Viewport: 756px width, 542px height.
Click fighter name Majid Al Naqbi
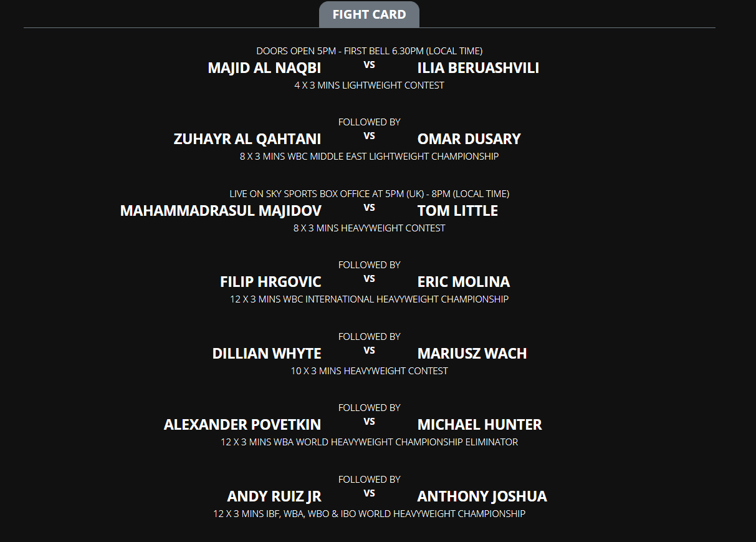click(x=264, y=68)
